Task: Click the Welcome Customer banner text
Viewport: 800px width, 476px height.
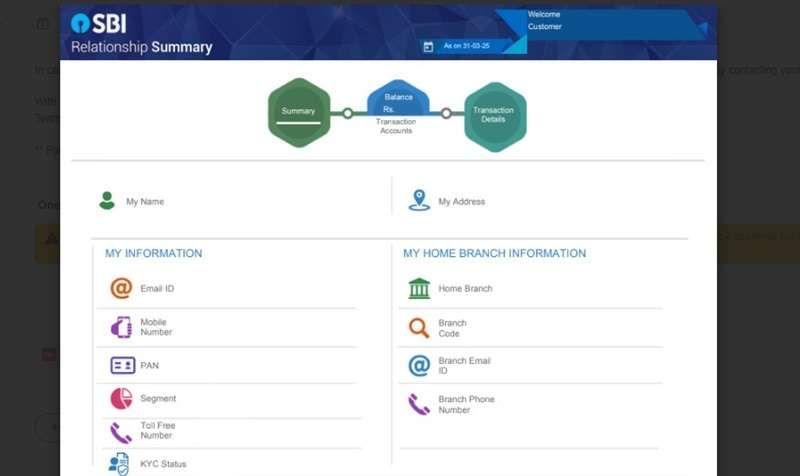Action: pos(544,20)
